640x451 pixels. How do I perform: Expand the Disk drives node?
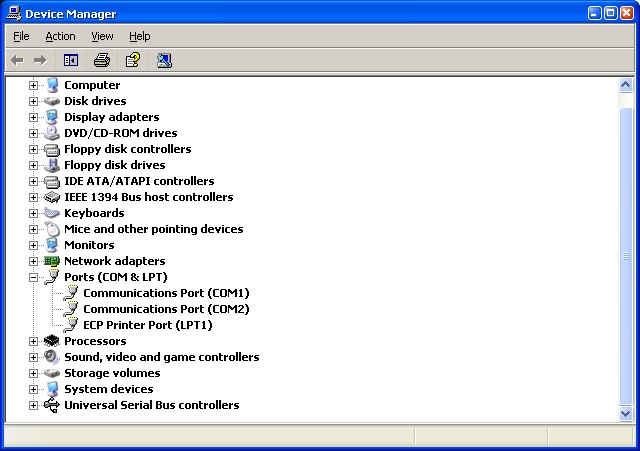click(x=33, y=101)
